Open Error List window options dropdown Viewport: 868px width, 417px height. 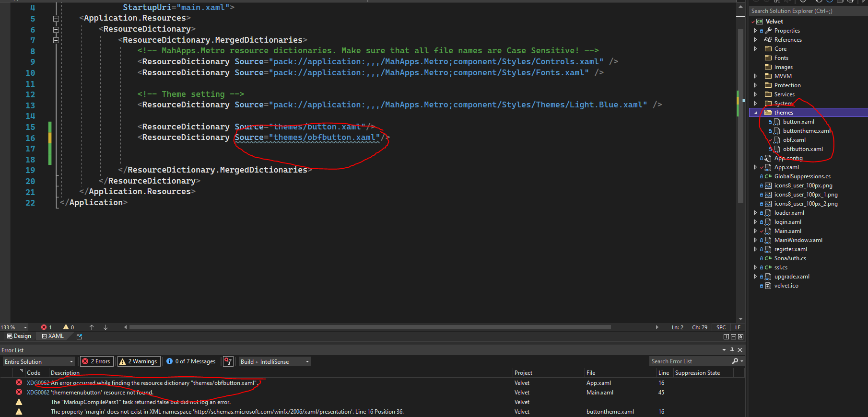tap(724, 350)
